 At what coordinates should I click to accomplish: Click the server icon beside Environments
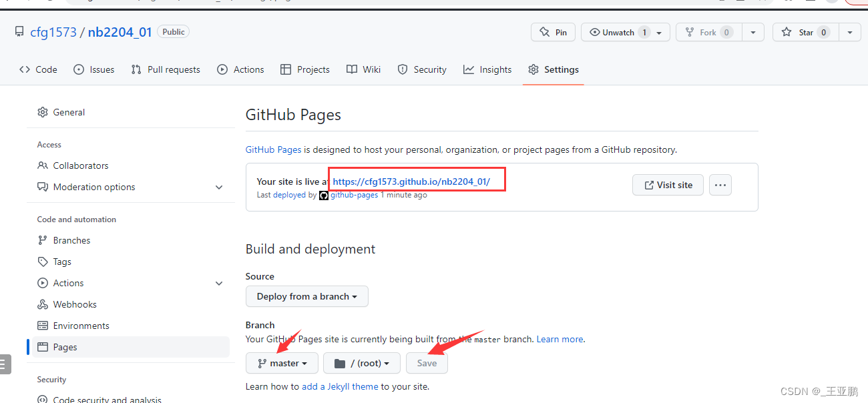pyautogui.click(x=43, y=326)
